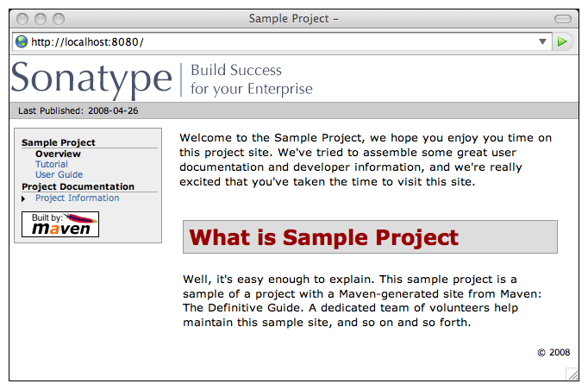Focus the localhost:8080 URL field
Screen dimensions: 588x390
pyautogui.click(x=276, y=41)
